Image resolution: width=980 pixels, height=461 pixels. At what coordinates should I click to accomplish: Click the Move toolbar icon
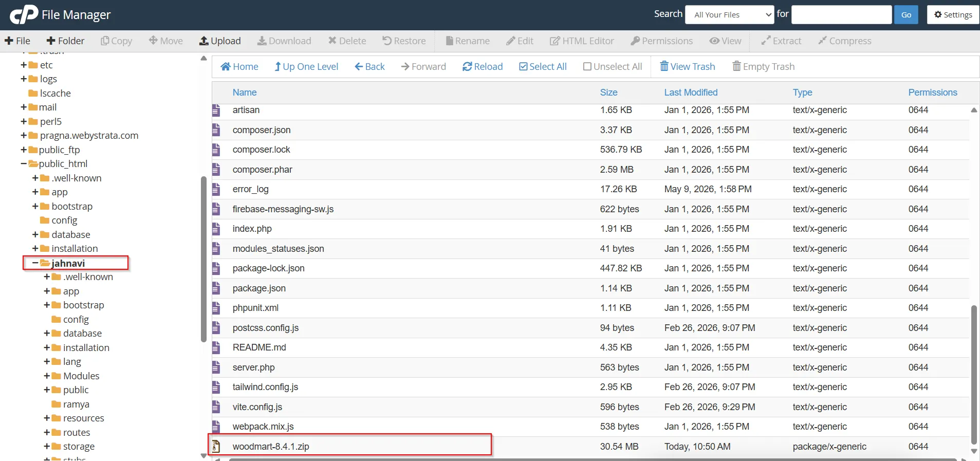[x=165, y=41]
